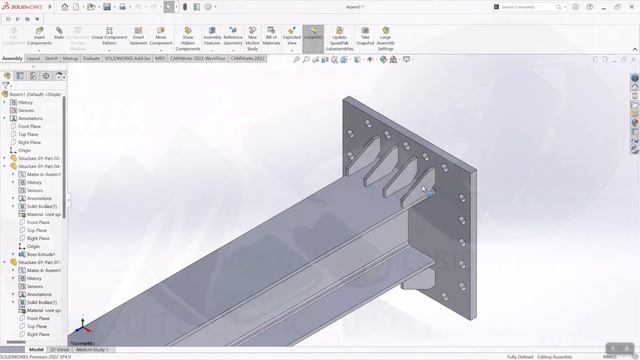Open the Motion Study 1 bottom tab
This screenshot has width=640, height=360.
(x=93, y=349)
